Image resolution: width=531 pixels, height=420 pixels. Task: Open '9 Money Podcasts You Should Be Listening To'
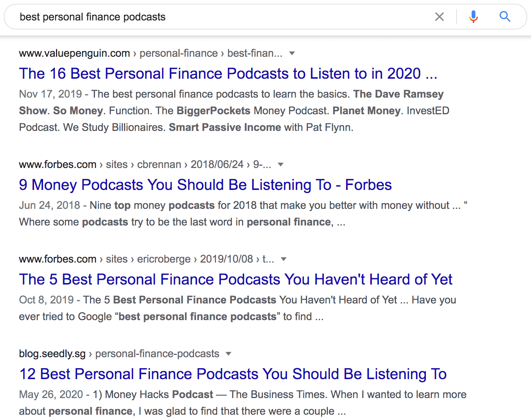click(205, 185)
